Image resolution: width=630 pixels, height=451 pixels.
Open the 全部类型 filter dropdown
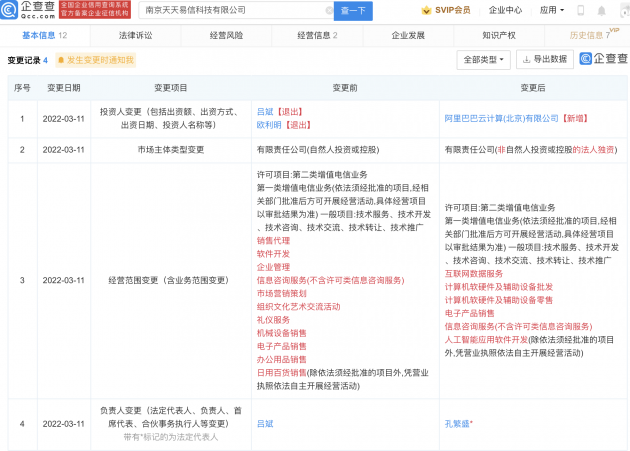483,60
